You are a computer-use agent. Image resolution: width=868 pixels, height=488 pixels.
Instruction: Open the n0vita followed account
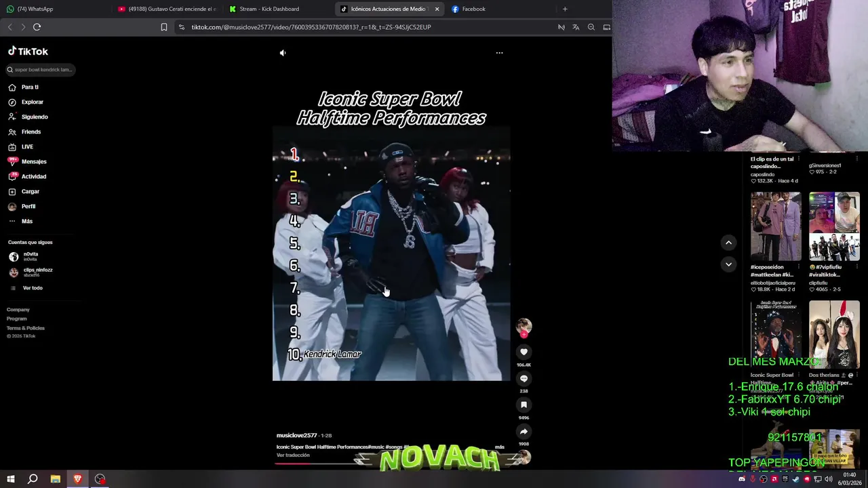(23, 256)
